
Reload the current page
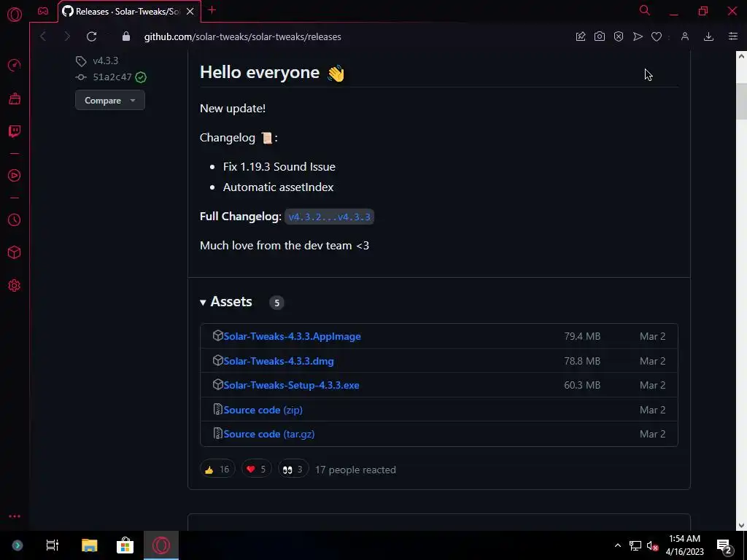91,36
